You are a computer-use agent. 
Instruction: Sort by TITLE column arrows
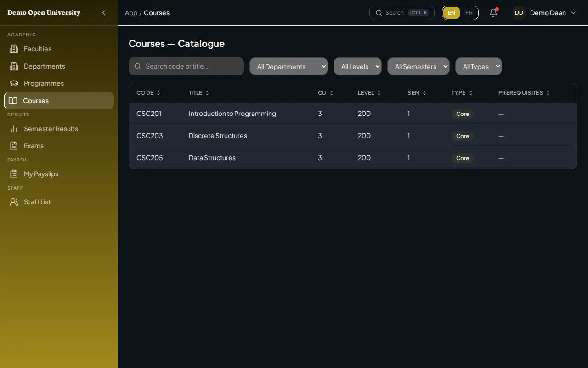(x=207, y=93)
